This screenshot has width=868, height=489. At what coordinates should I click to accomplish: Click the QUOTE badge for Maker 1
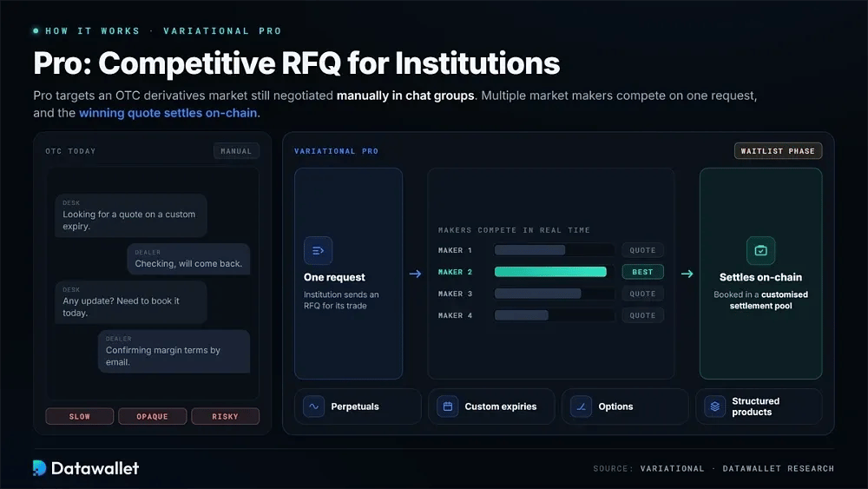point(642,250)
